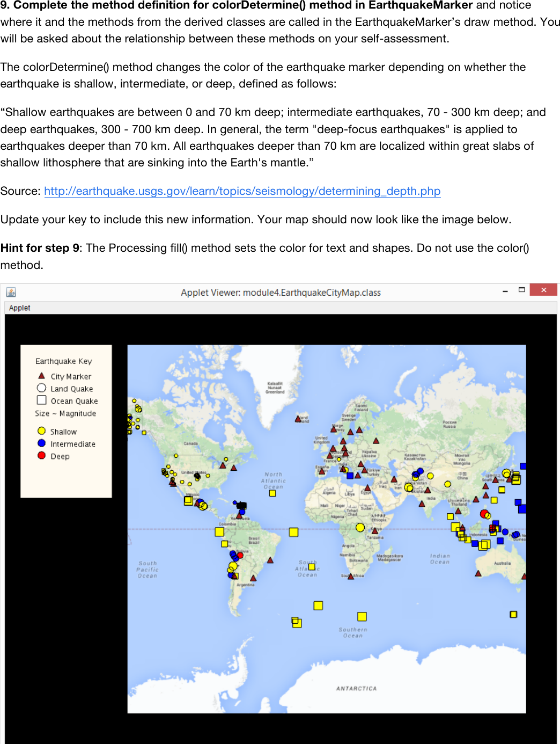
Task: Click 'Hint for step 9' bold text
Action: pyautogui.click(x=40, y=248)
